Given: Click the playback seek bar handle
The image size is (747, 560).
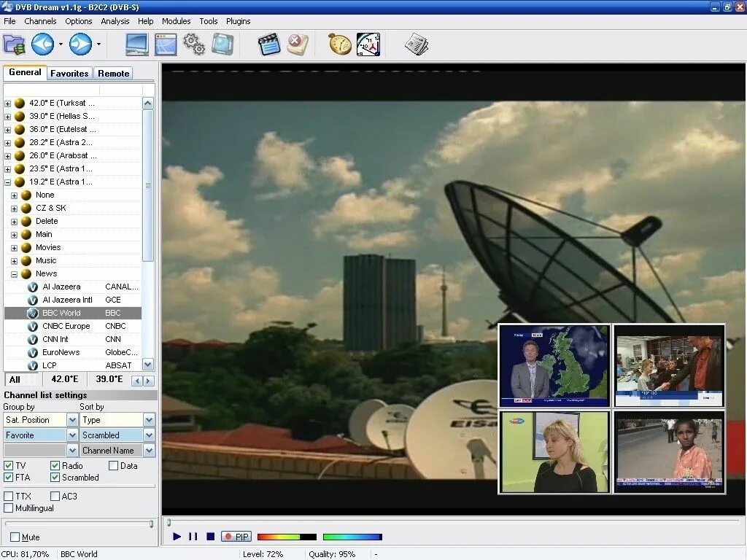Looking at the screenshot, I should click(169, 523).
